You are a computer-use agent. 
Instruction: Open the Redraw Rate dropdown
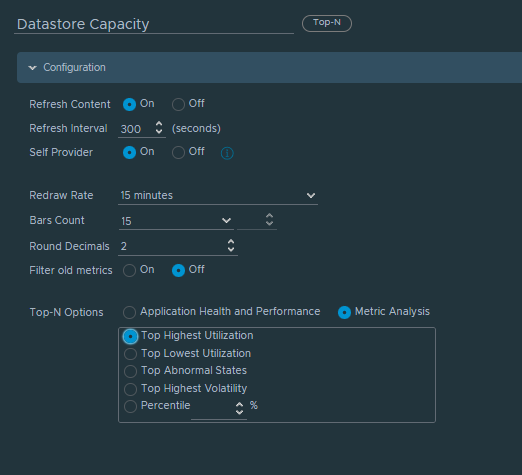click(x=218, y=195)
